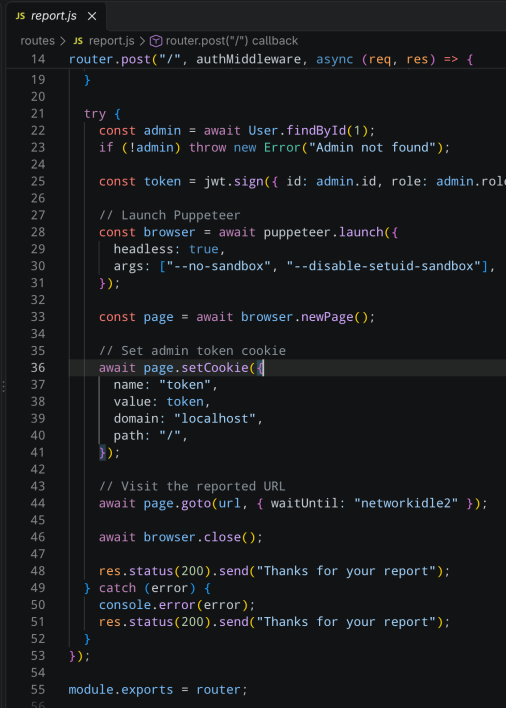506x708 pixels.
Task: Click line number 36 in the gutter
Action: click(38, 368)
